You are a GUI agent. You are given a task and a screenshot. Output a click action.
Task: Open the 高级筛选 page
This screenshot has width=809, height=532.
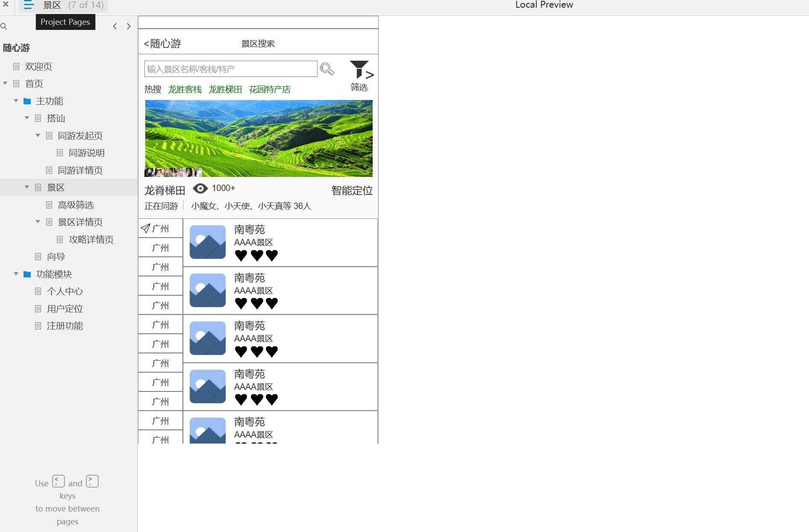[76, 205]
